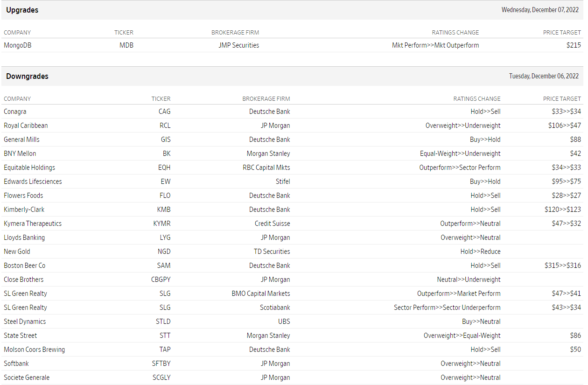Click the CBGPY ticker symbol
588x385 pixels.
click(161, 280)
